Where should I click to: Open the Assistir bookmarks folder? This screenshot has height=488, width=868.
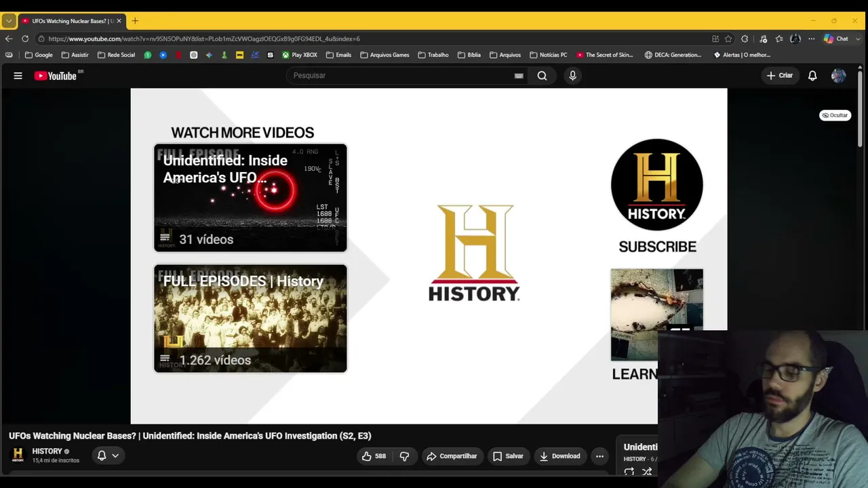tap(75, 55)
